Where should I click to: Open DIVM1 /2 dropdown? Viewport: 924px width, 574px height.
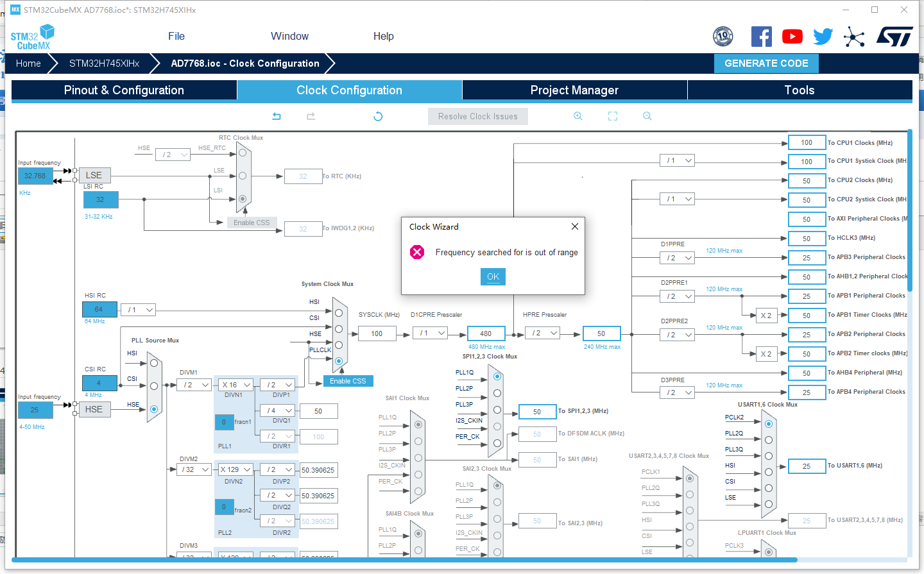(x=194, y=385)
